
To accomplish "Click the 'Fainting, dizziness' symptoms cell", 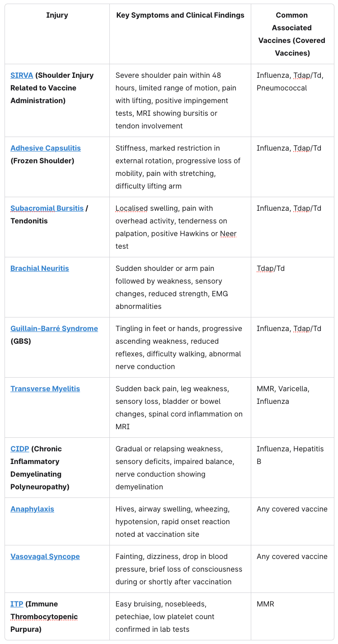I will coord(180,569).
